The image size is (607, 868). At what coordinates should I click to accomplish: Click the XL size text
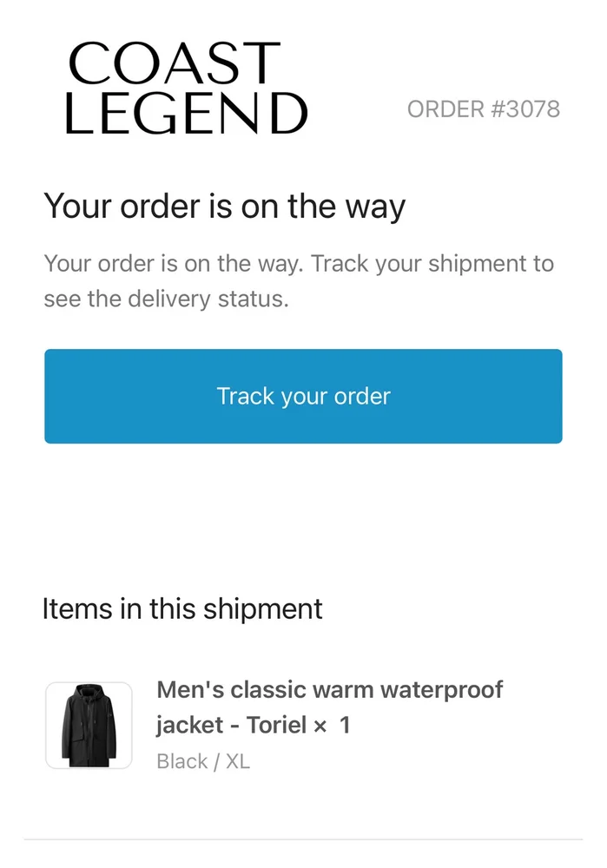pyautogui.click(x=238, y=761)
